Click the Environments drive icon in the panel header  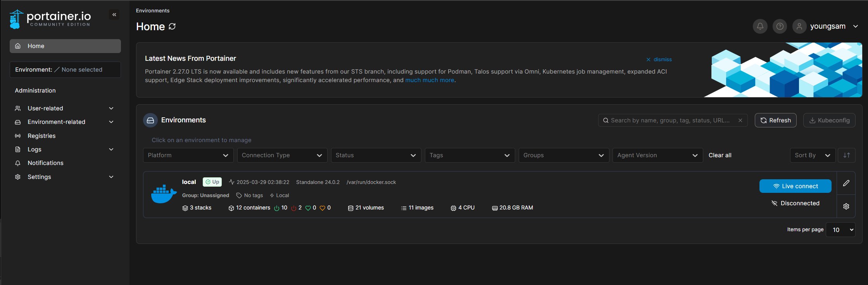pyautogui.click(x=150, y=120)
